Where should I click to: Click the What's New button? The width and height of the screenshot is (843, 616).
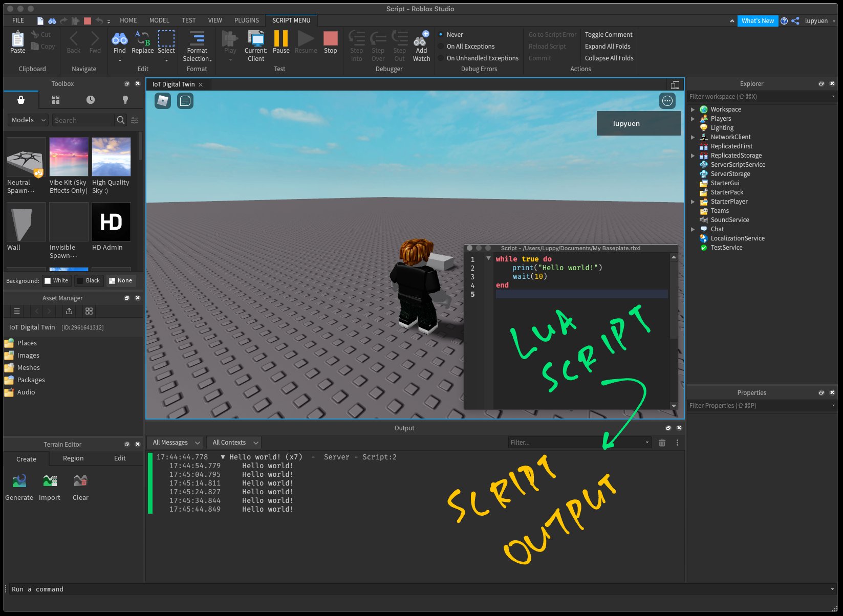tap(758, 21)
